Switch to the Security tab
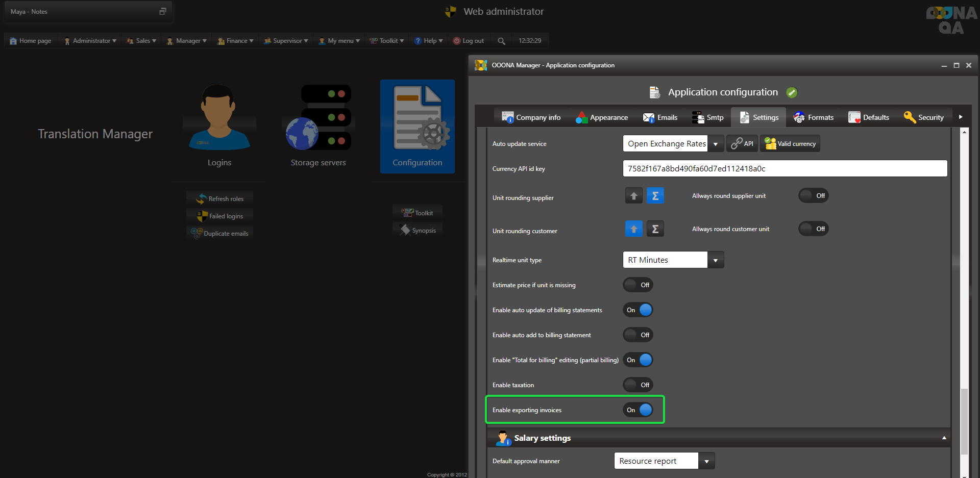The width and height of the screenshot is (980, 478). (924, 117)
